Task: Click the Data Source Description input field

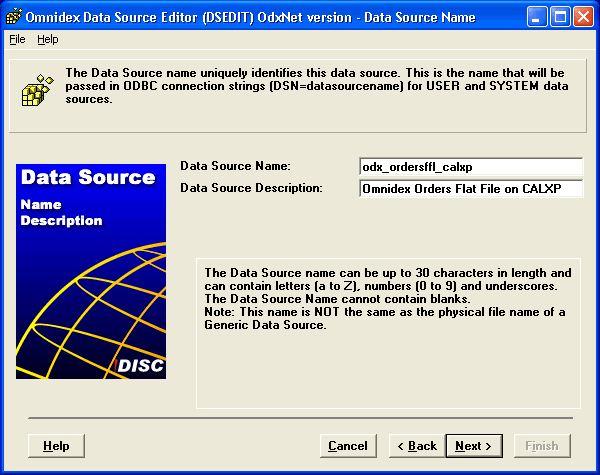Action: click(x=471, y=189)
